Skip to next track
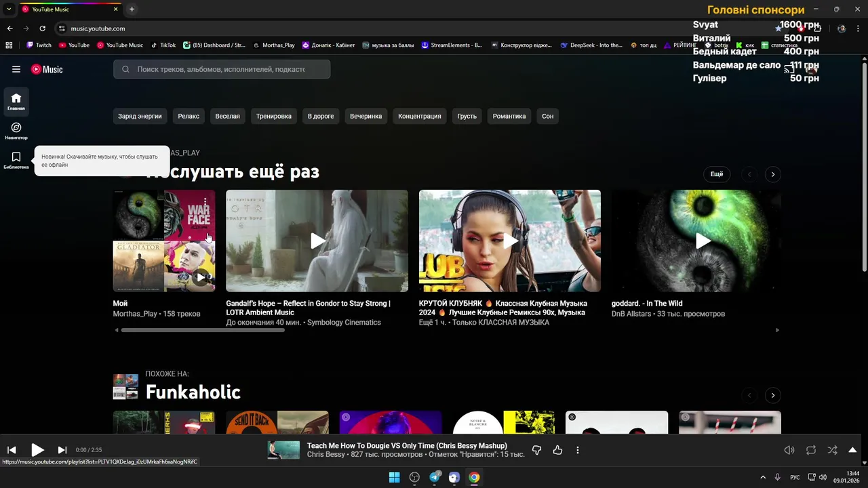The image size is (868, 488). click(62, 450)
